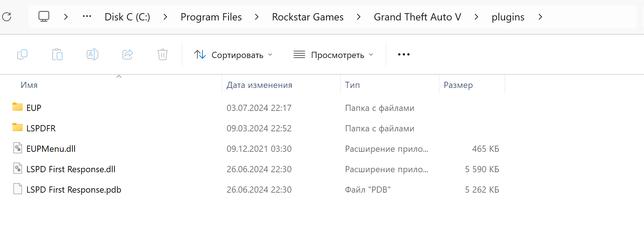Select the EUP folder
644x243 pixels.
point(34,108)
